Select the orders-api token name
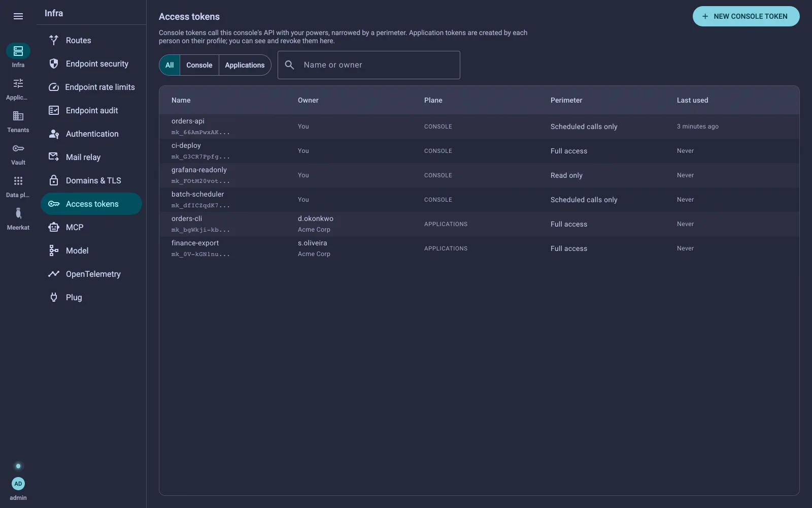This screenshot has height=508, width=812. [188, 121]
